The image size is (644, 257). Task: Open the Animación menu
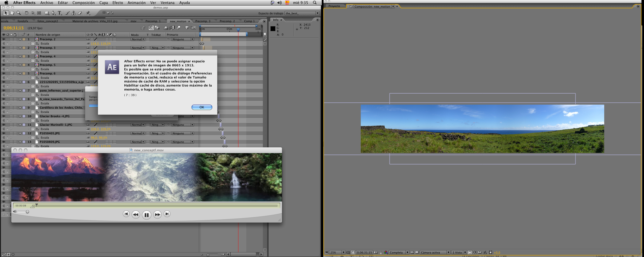[x=136, y=3]
